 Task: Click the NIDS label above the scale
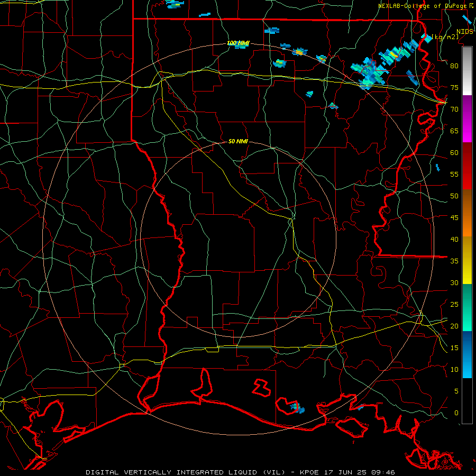click(465, 32)
